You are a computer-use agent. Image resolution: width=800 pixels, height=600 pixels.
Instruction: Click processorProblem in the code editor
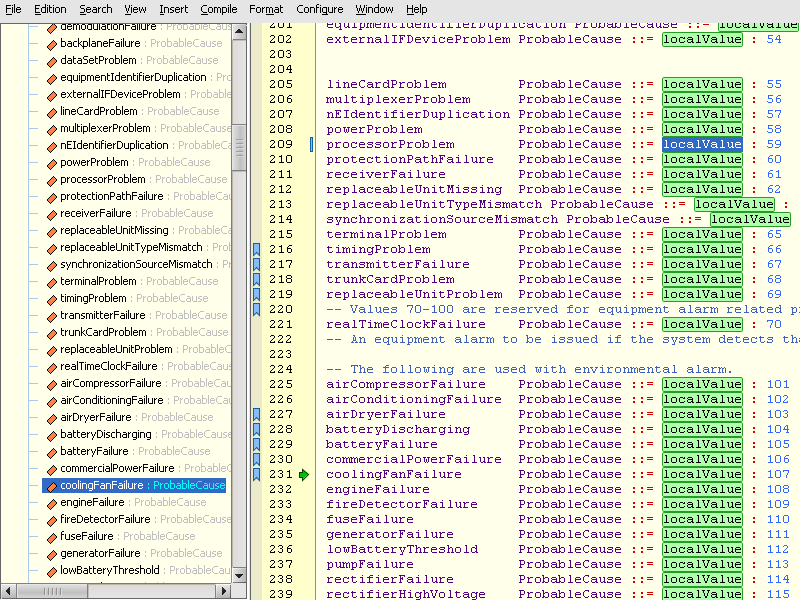coord(390,144)
